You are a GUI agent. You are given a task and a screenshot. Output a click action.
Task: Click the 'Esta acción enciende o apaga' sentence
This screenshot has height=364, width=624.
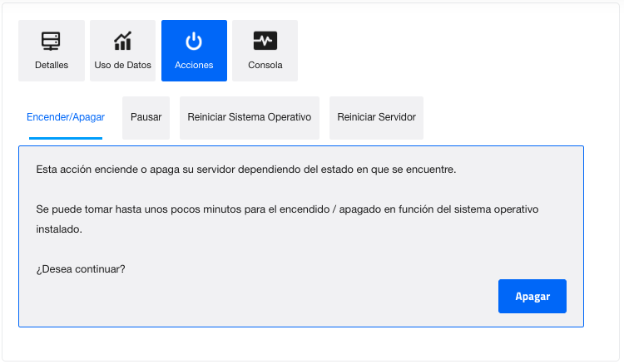(246, 170)
